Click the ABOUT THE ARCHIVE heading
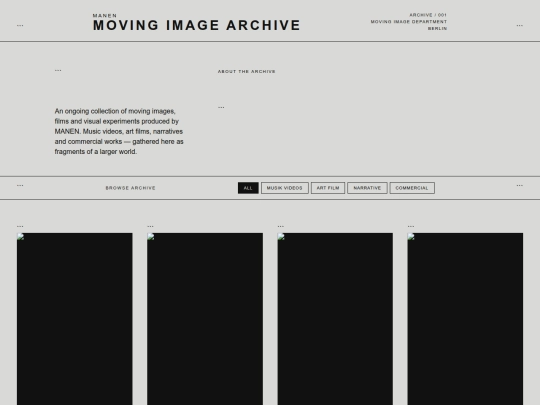This screenshot has height=405, width=540. click(x=247, y=72)
